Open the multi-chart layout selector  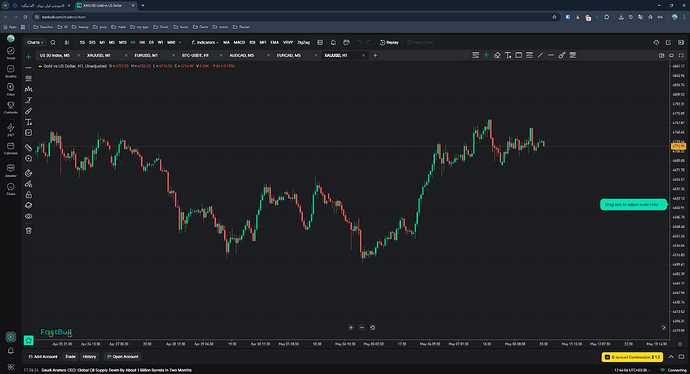(661, 55)
